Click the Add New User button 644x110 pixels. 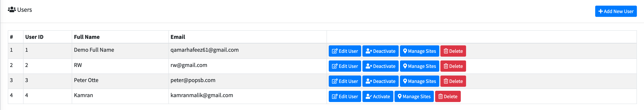tap(616, 11)
